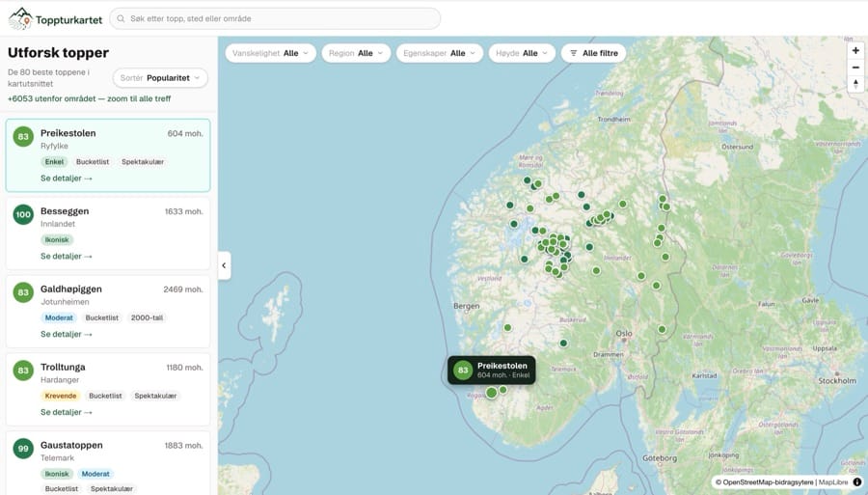Open the Egenskaper filter dropdown
The width and height of the screenshot is (868, 495).
pyautogui.click(x=440, y=53)
